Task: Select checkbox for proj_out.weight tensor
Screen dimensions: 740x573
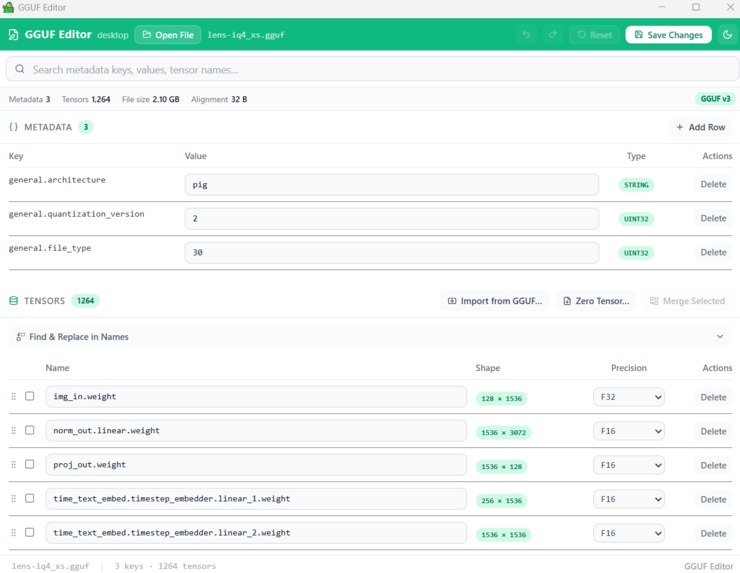Action: [x=30, y=464]
